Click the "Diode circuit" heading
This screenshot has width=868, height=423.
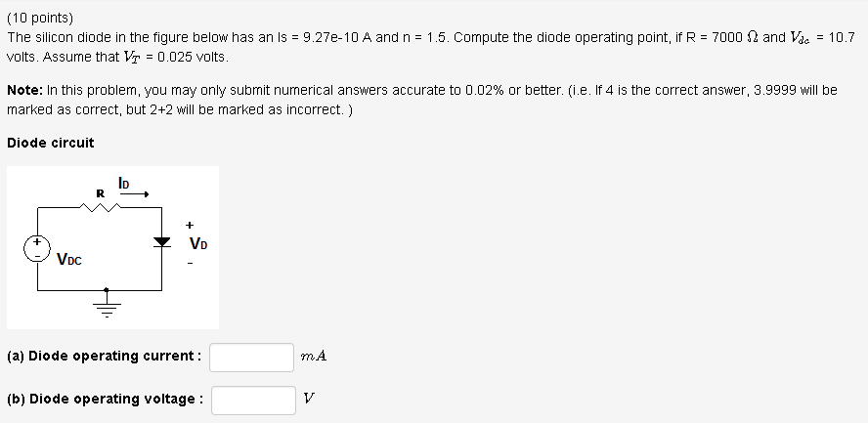coord(51,143)
